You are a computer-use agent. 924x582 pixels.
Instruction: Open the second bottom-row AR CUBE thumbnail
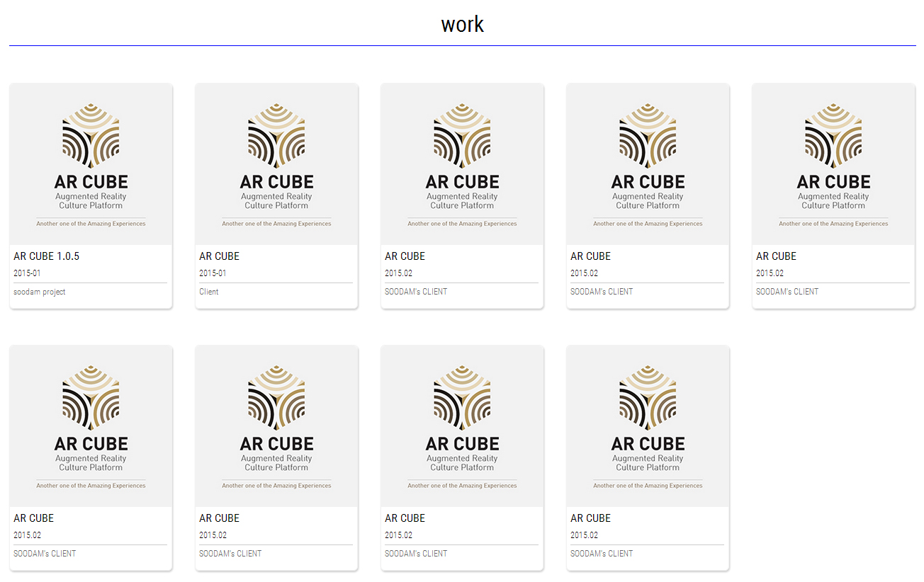(x=276, y=426)
